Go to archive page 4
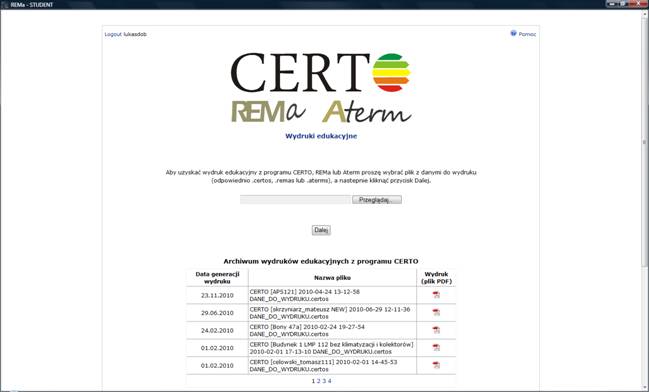Image resolution: width=649 pixels, height=392 pixels. (x=329, y=381)
